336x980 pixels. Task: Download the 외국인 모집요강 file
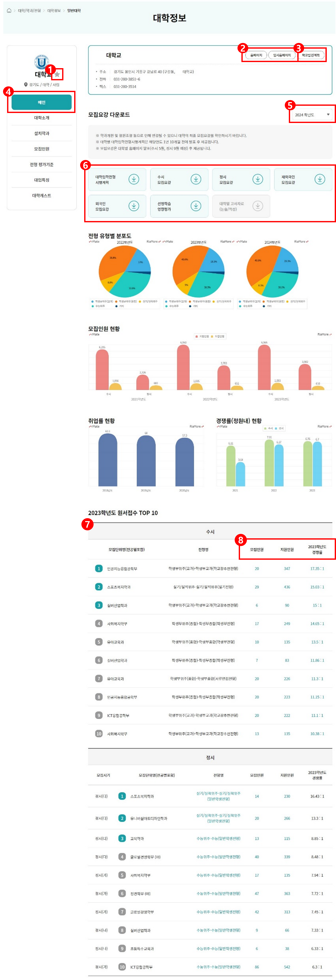pos(134,206)
